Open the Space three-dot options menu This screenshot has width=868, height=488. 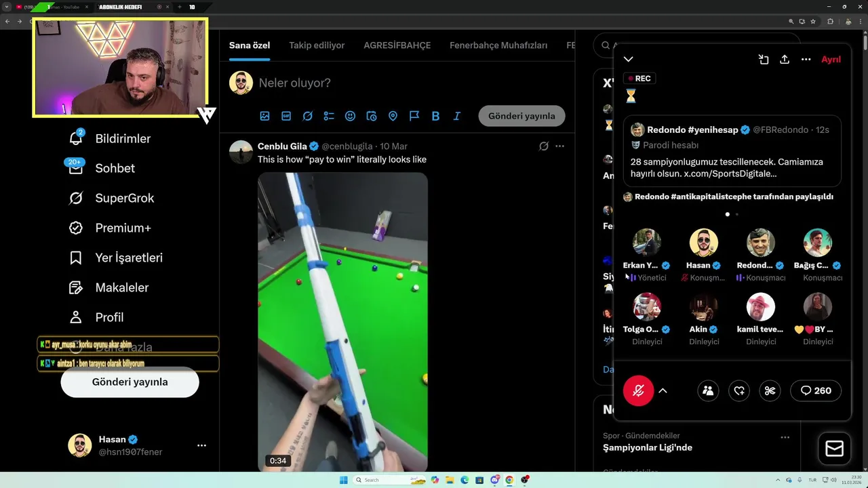[x=806, y=60]
